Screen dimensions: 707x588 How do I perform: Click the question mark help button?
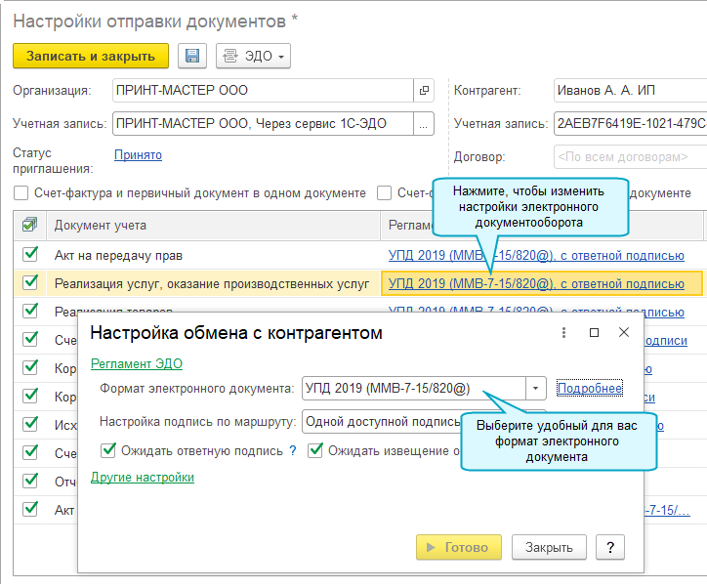pos(609,547)
